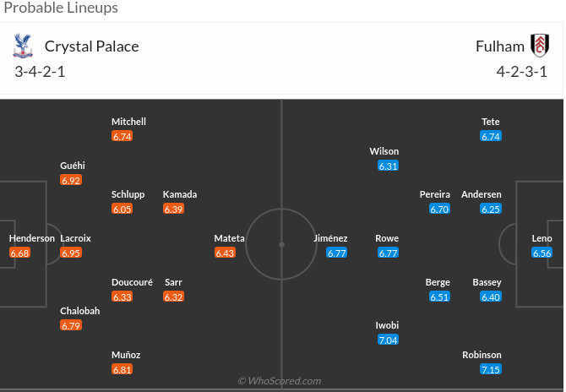Select goalkeeper Henderson on the pitch
The width and height of the screenshot is (566, 392).
pos(31,238)
